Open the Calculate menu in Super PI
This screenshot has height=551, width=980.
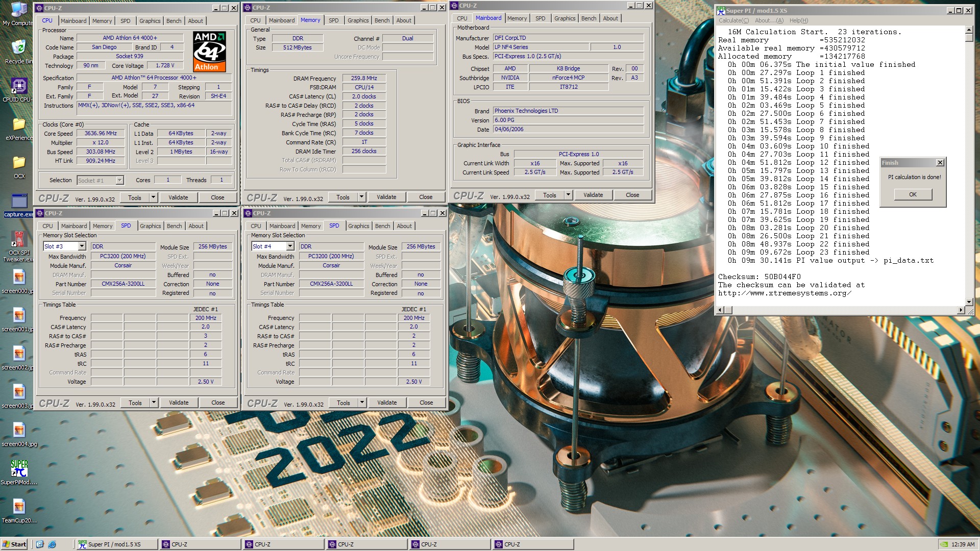[733, 20]
